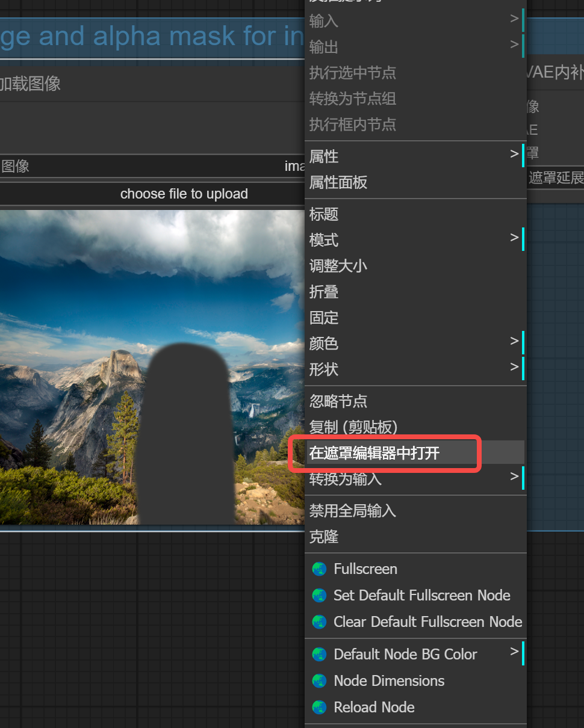This screenshot has height=728, width=584.
Task: Open the Default Node BG Color submenu
Action: [x=415, y=654]
